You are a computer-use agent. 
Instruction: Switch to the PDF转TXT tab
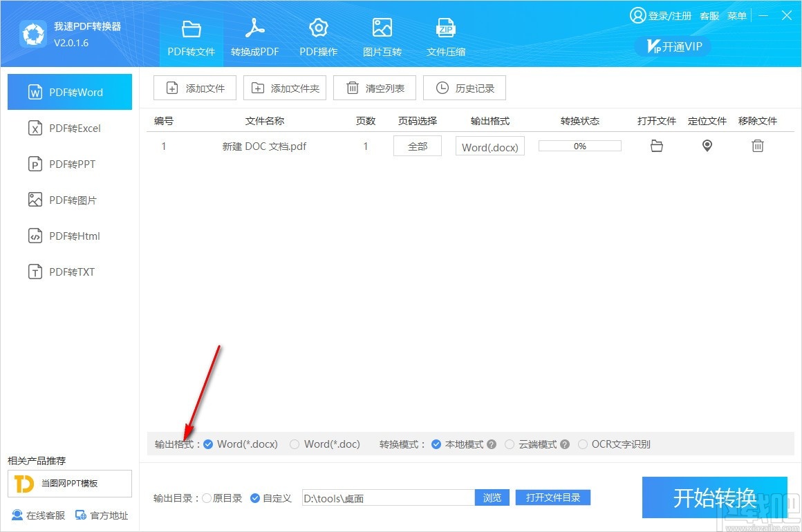[69, 272]
